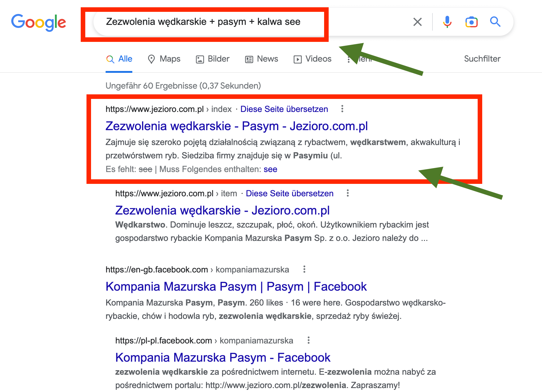
Task: Open options menu for en-gb.facebook.com result
Action: [304, 269]
